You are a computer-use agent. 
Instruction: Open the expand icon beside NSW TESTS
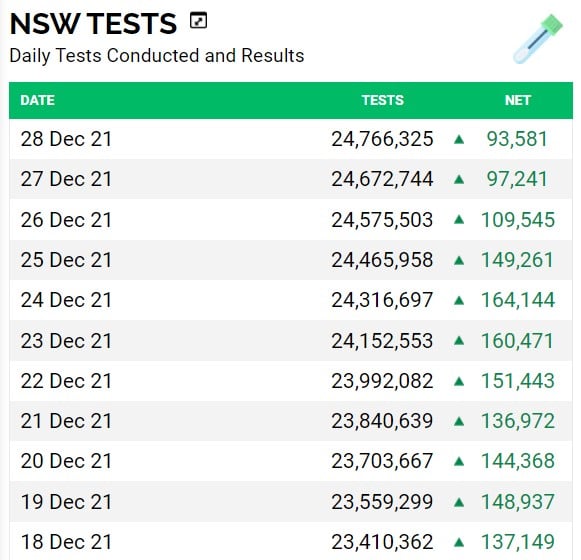click(198, 20)
